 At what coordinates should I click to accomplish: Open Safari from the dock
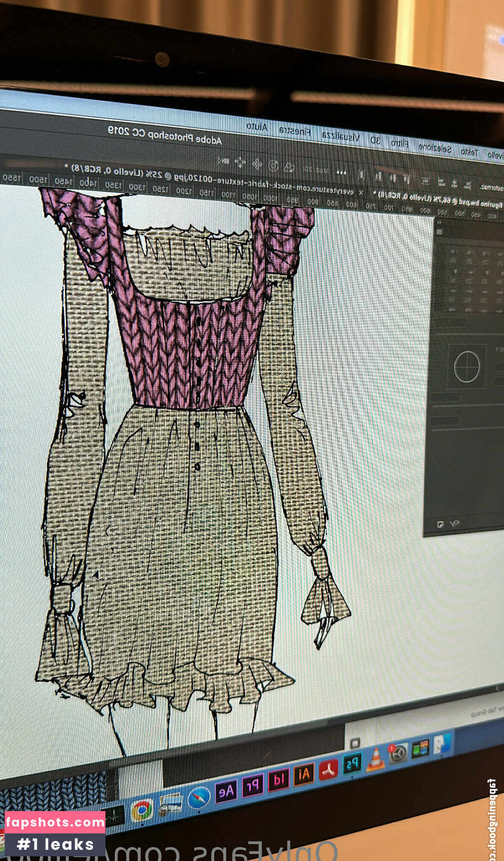(199, 798)
